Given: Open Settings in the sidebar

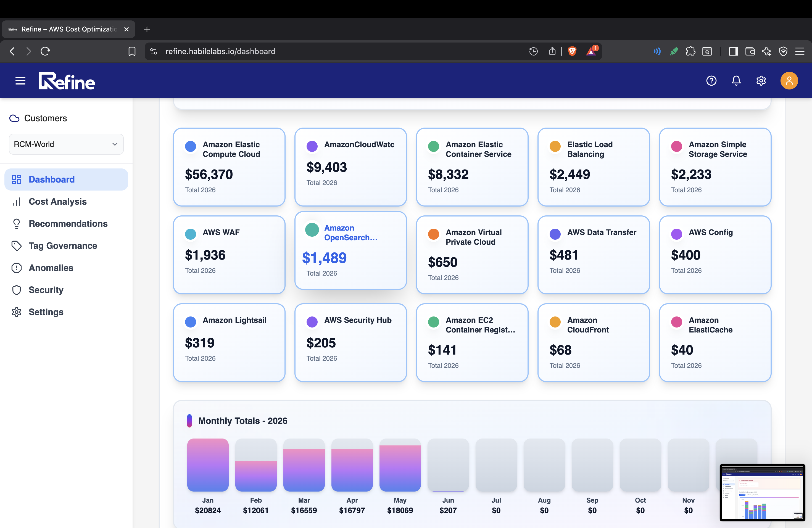Looking at the screenshot, I should coord(66,312).
